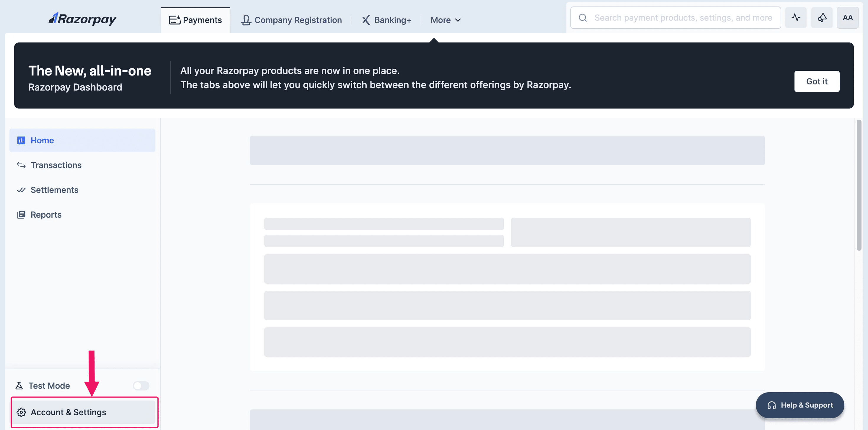
Task: Open the Company Registration tab
Action: point(291,20)
